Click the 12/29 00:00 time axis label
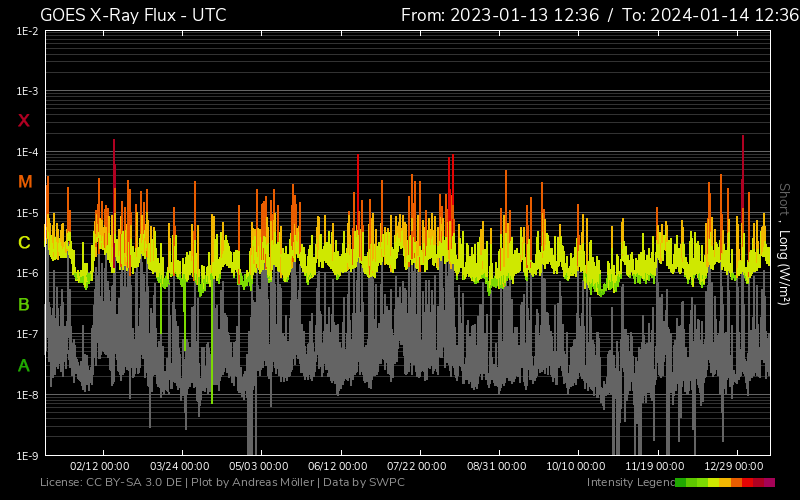Viewport: 800px width, 500px height. point(736,466)
